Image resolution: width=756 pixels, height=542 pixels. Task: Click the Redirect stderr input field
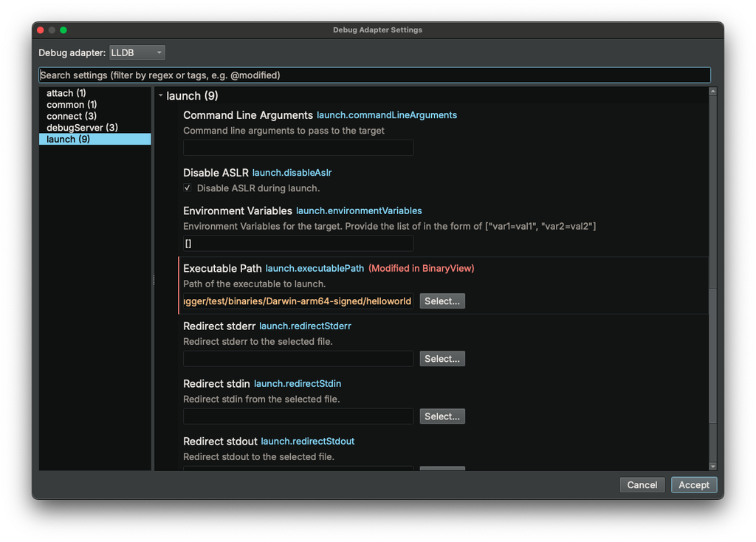[298, 359]
